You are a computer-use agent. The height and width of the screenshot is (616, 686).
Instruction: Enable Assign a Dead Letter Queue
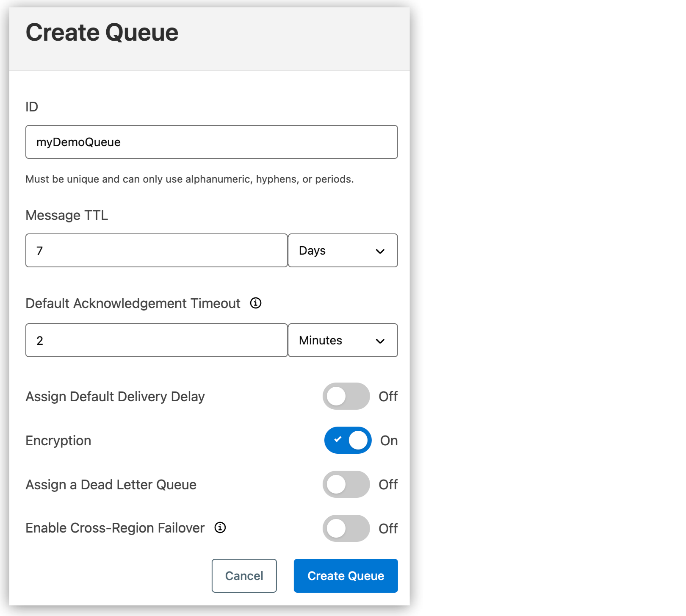346,484
